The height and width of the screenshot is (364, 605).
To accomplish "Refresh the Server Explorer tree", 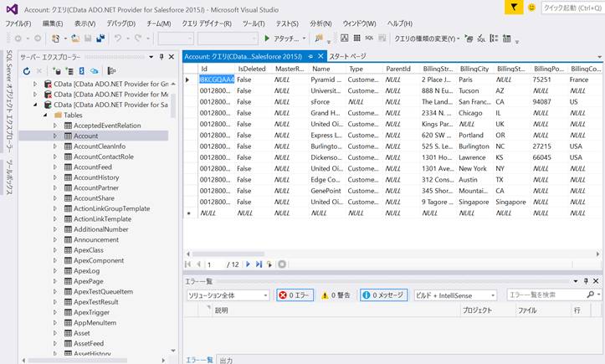I will 27,71.
